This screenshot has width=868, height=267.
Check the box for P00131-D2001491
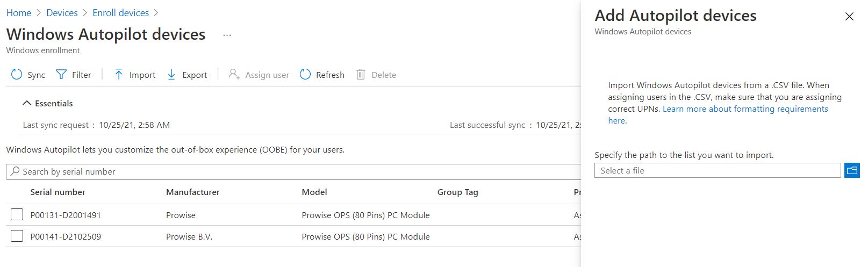(17, 215)
